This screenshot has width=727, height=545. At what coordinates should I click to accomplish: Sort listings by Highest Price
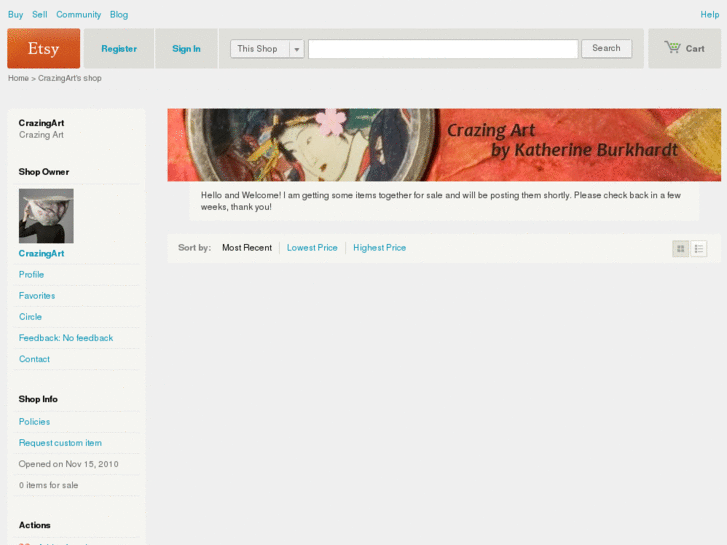tap(379, 248)
